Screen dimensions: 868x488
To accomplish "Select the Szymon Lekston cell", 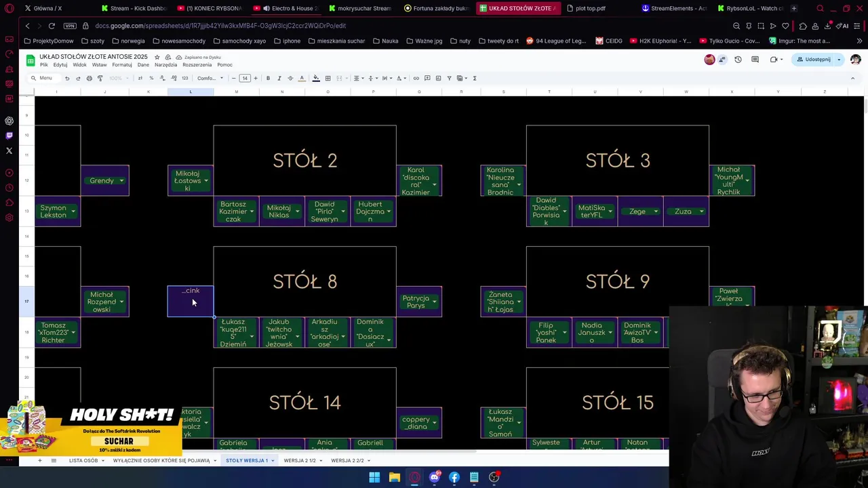I will (57, 211).
